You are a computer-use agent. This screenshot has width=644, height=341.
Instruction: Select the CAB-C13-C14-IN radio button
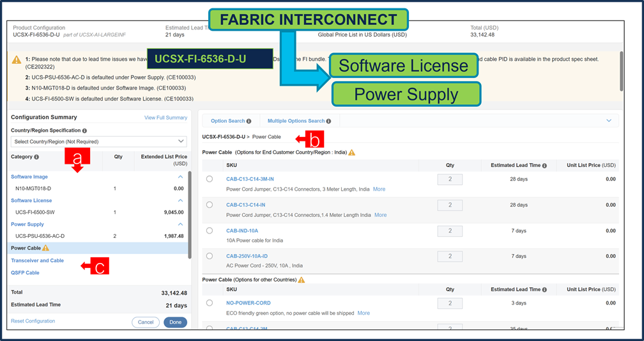210,205
